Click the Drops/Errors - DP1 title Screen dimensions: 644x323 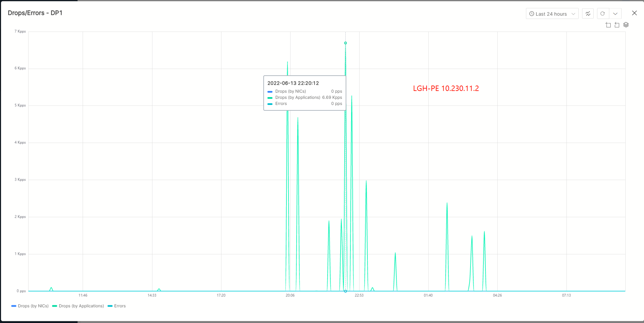35,13
